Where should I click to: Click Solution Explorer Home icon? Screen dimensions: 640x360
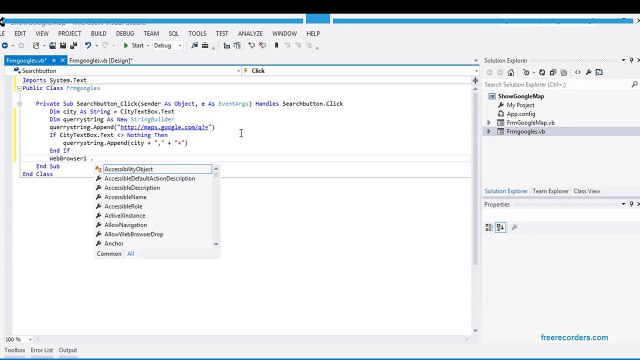[x=511, y=72]
